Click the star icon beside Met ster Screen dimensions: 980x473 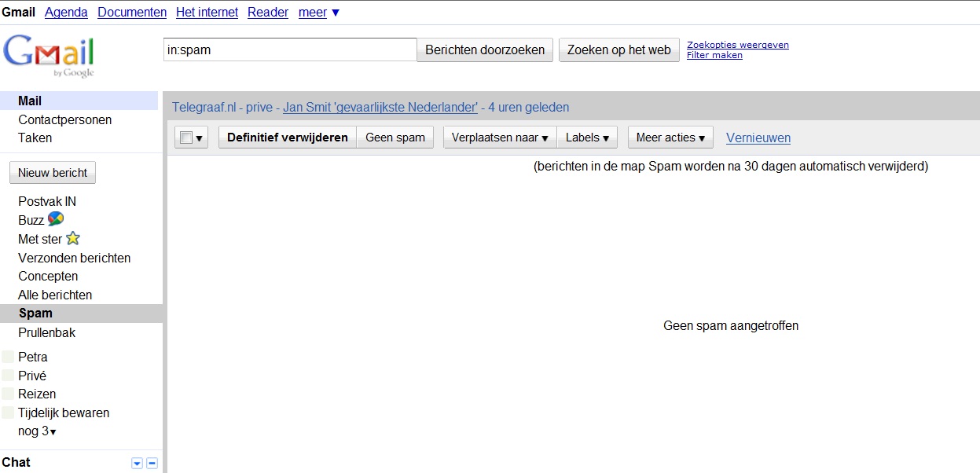[x=72, y=238]
